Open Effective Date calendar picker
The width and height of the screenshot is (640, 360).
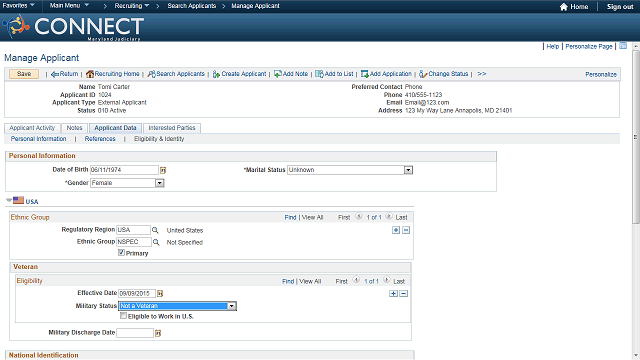(160, 293)
